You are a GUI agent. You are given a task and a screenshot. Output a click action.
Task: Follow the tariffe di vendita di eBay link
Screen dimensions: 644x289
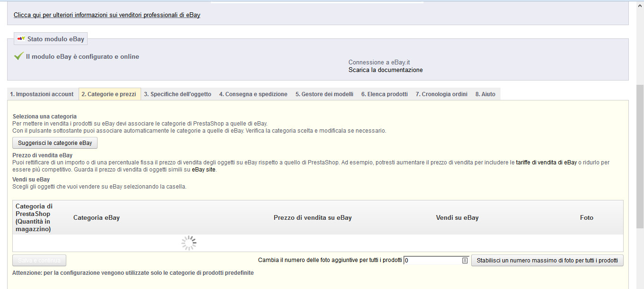point(546,163)
